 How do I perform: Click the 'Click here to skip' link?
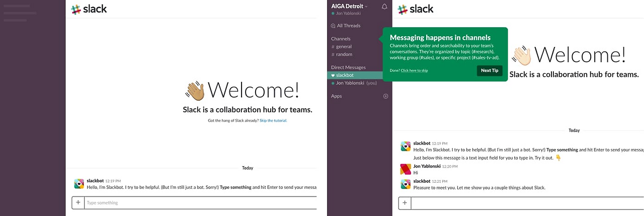point(415,70)
